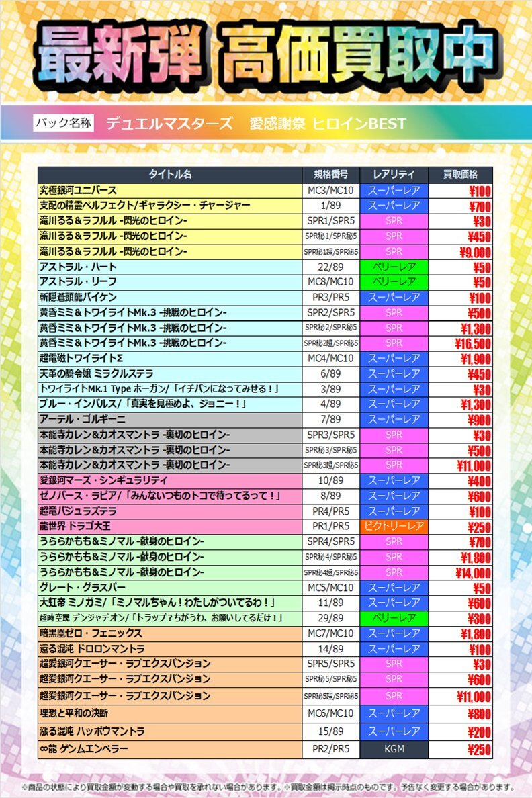Screen dimensions: 532x798
Task: Select title 支配の精霊ペルフェクト/ギャラクシー・チャージャー
Action: click(x=145, y=206)
